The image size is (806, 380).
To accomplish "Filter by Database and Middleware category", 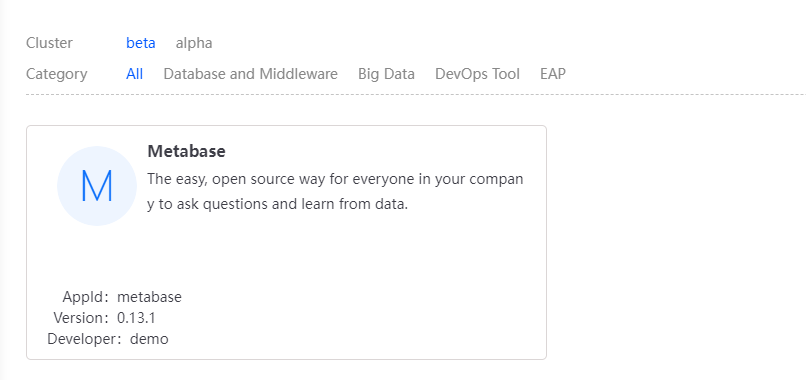I will [250, 74].
